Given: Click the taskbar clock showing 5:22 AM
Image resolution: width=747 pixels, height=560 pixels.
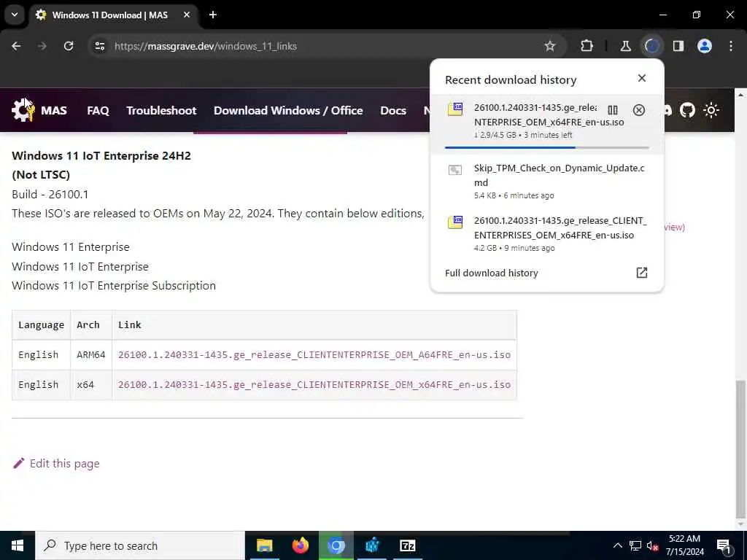Looking at the screenshot, I should tap(684, 545).
